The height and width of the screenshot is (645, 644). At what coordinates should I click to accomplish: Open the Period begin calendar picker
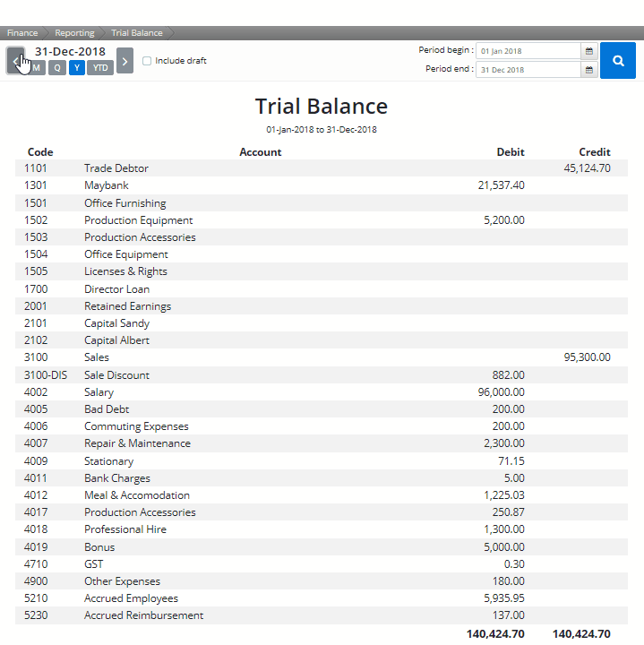tap(588, 51)
